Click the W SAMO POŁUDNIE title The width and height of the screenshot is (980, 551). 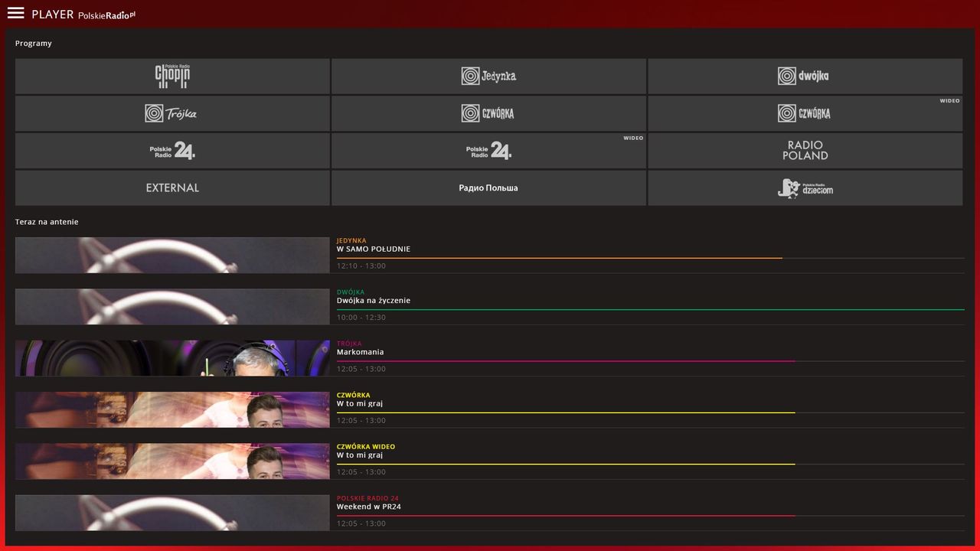click(374, 249)
